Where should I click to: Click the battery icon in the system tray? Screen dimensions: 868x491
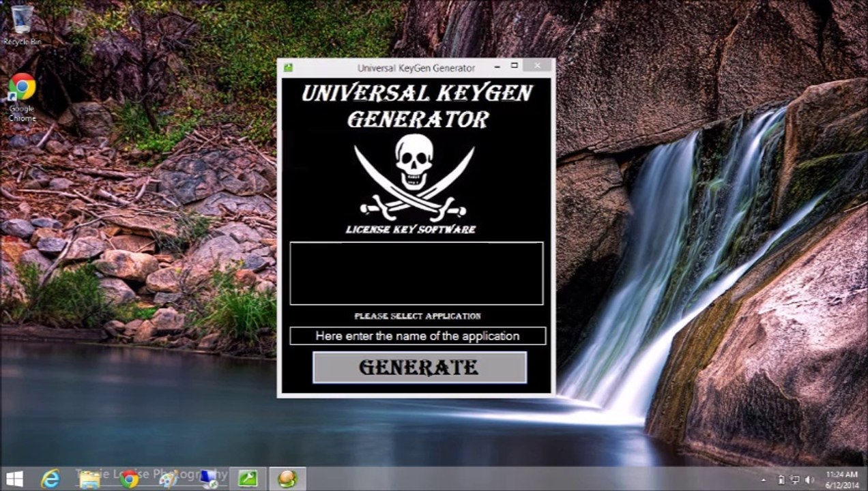click(x=781, y=480)
